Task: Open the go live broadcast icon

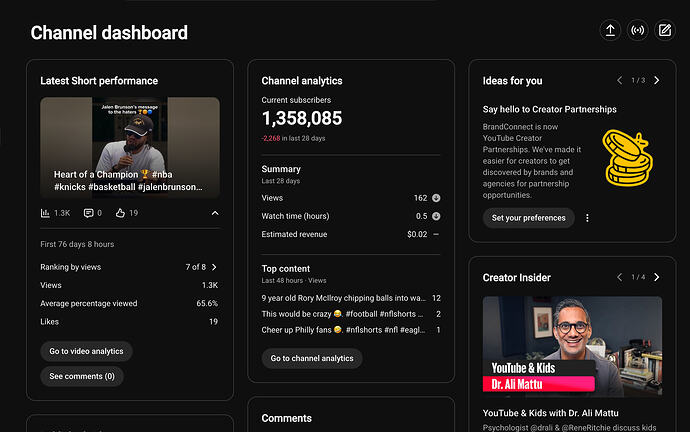Action: [637, 30]
